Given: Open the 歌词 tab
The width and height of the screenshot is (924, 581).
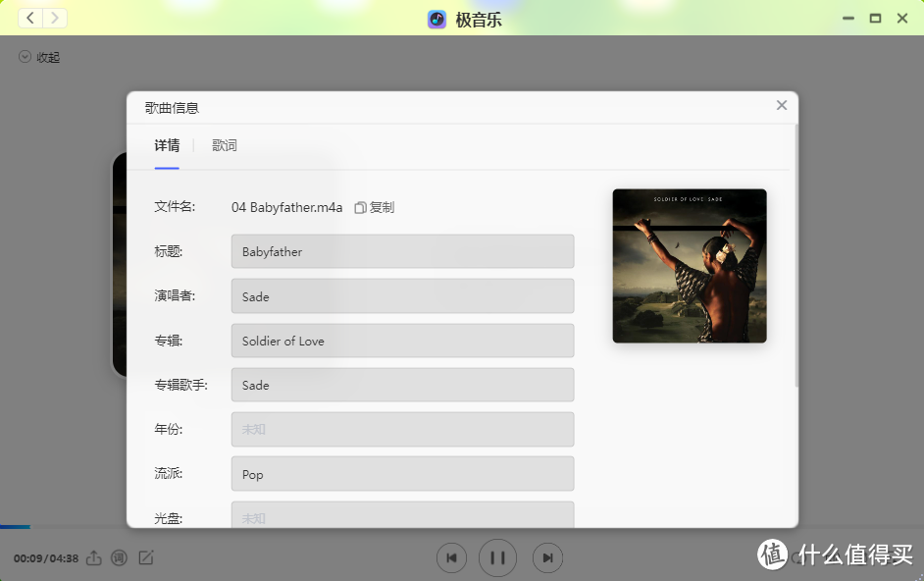Looking at the screenshot, I should coord(225,145).
